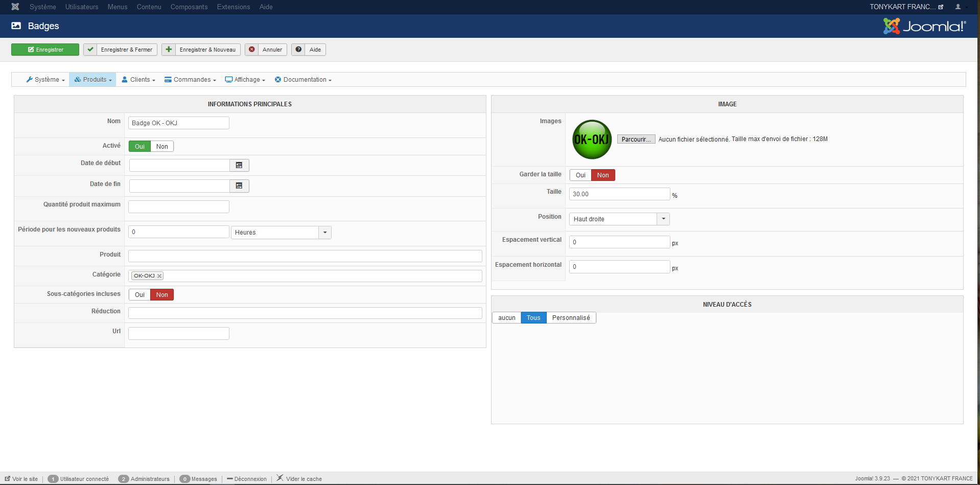This screenshot has width=980, height=485.
Task: Set Garder la taille to Non
Action: point(603,175)
